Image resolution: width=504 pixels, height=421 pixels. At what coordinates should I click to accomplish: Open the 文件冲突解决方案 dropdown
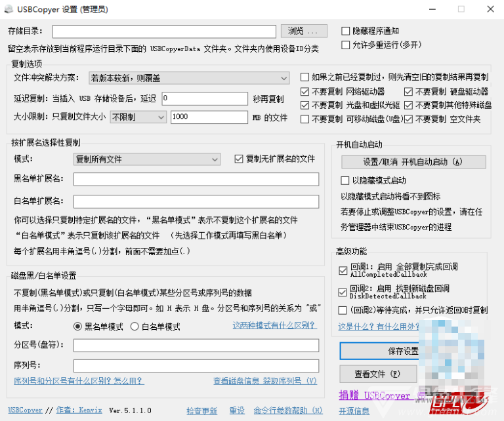(x=189, y=78)
